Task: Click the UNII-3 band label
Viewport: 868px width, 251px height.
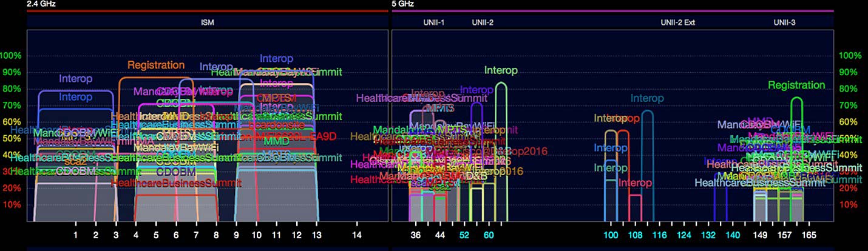Action: click(x=784, y=22)
